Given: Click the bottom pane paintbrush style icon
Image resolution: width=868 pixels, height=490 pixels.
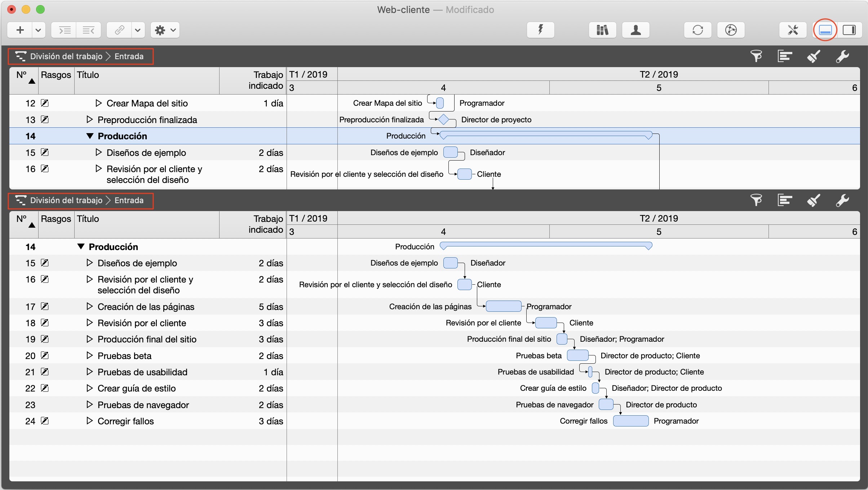Looking at the screenshot, I should coord(814,200).
